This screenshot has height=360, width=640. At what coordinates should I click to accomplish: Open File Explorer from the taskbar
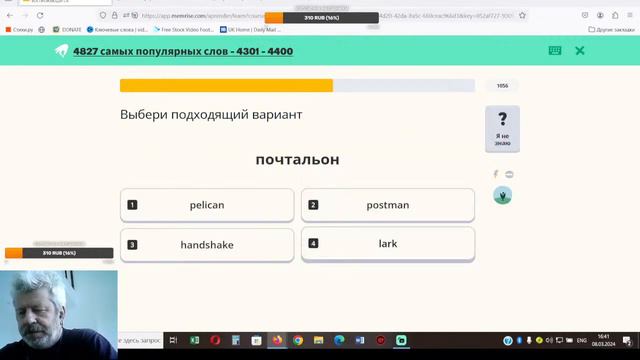point(318,340)
